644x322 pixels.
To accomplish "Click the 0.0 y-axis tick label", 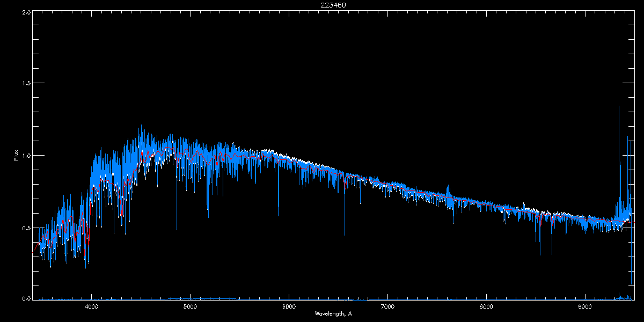I will tap(26, 298).
